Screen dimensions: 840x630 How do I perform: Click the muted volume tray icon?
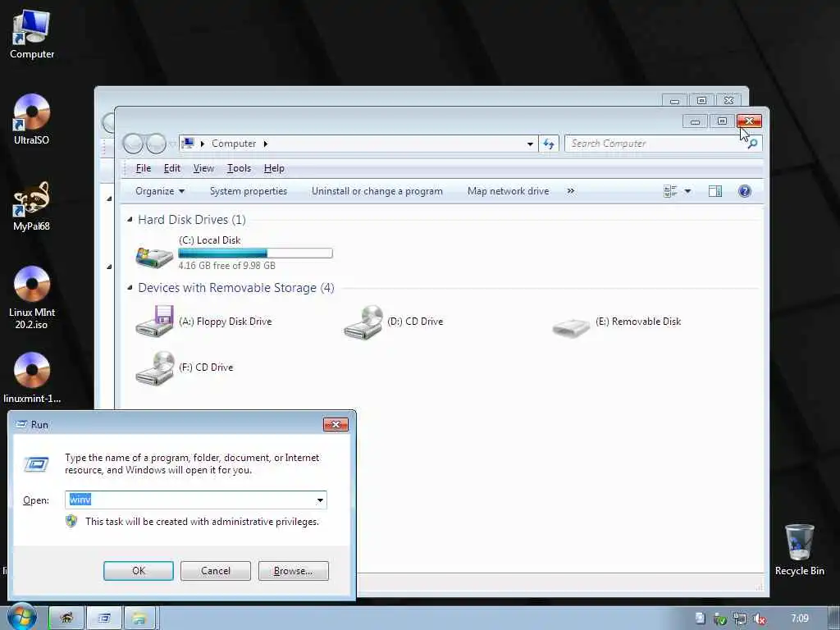coord(759,619)
